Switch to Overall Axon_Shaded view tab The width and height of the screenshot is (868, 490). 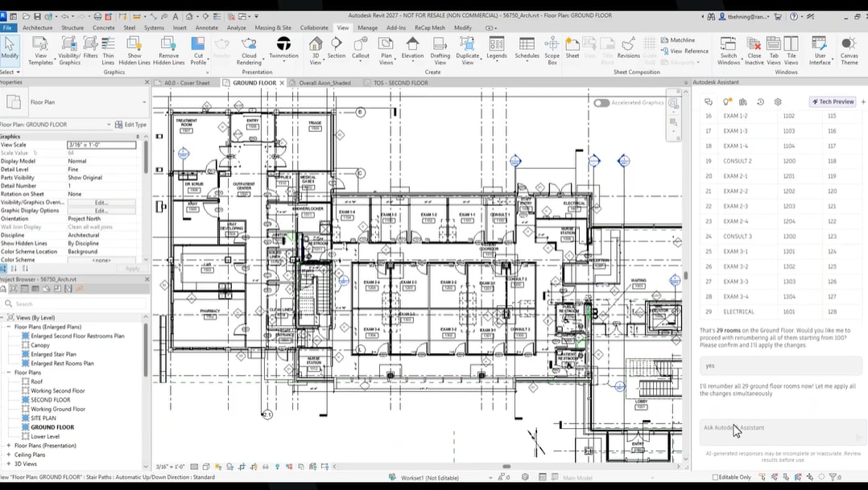pos(324,83)
